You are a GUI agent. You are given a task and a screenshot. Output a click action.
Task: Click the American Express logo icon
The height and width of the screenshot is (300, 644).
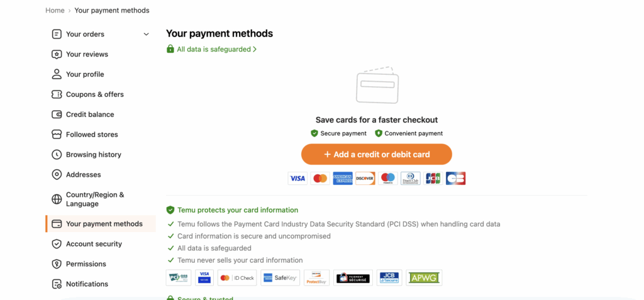pos(343,179)
